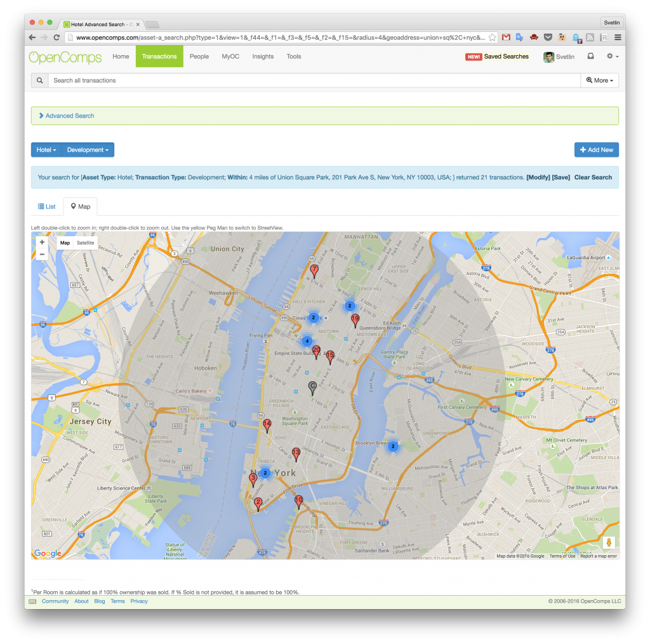650x644 pixels.
Task: Click the [Save] search link
Action: [x=561, y=177]
